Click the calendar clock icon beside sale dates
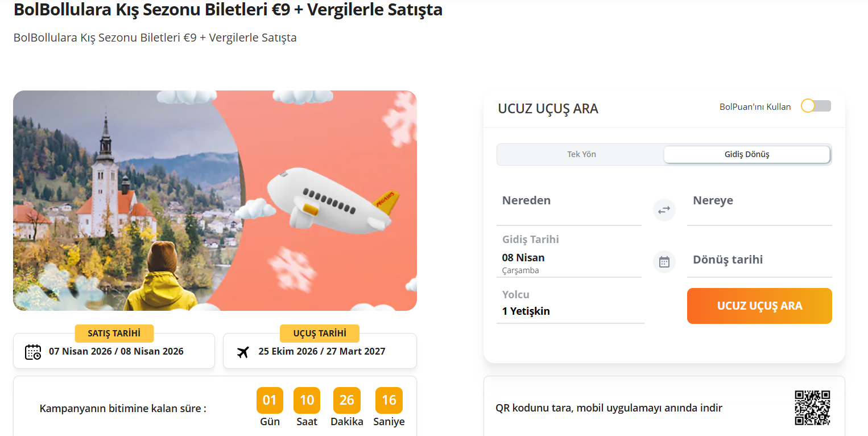The image size is (868, 436). [33, 352]
